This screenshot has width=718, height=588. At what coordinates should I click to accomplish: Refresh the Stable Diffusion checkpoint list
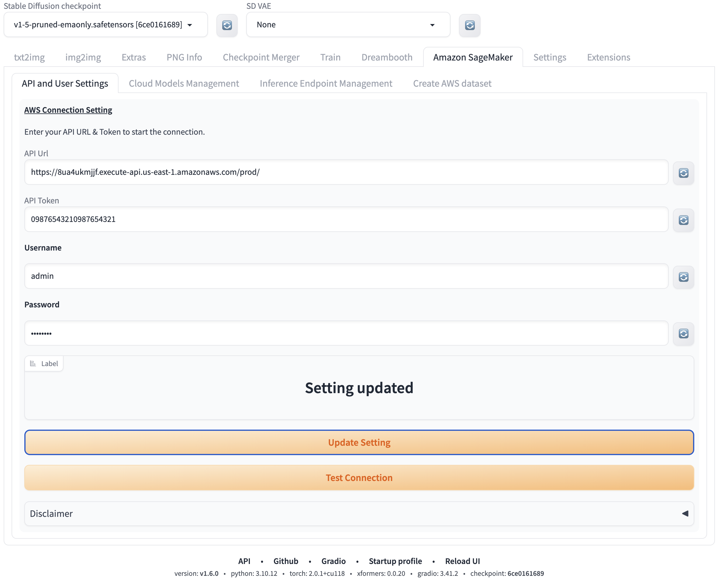coord(227,25)
